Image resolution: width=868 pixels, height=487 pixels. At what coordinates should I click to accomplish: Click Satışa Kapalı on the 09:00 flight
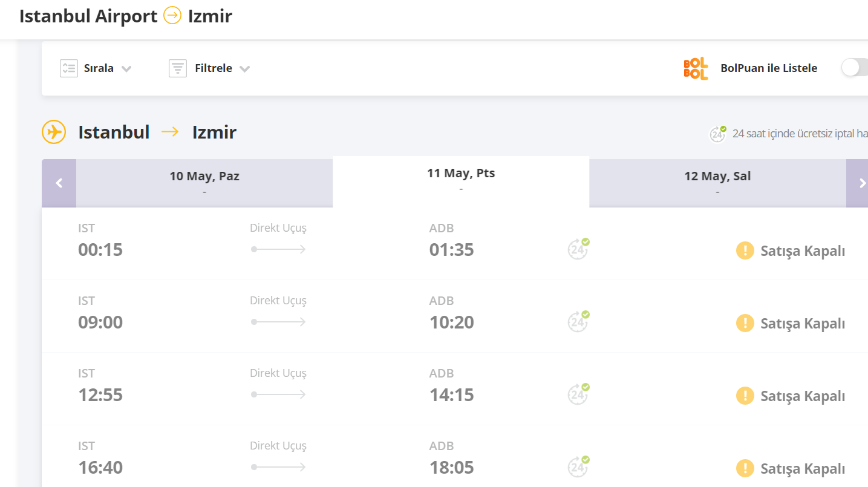(802, 323)
